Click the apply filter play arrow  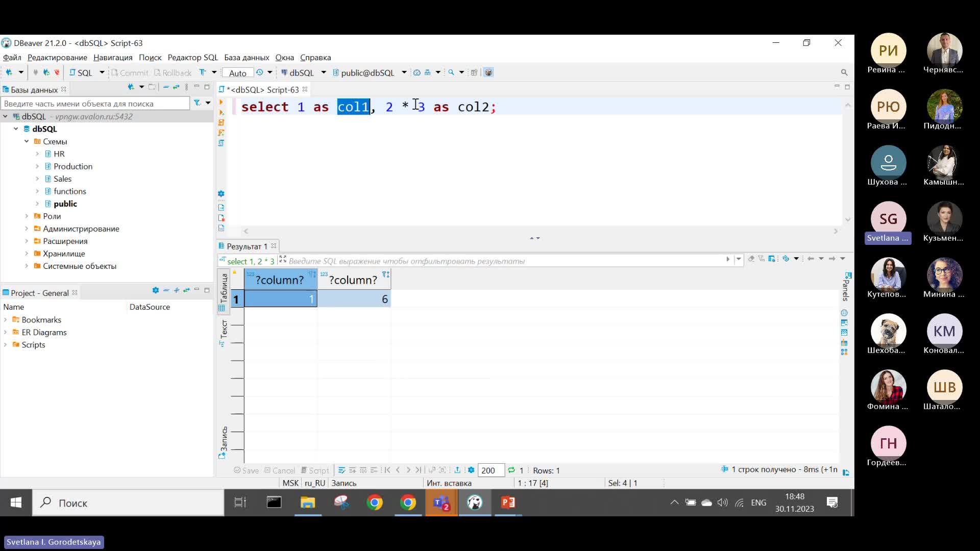point(728,259)
